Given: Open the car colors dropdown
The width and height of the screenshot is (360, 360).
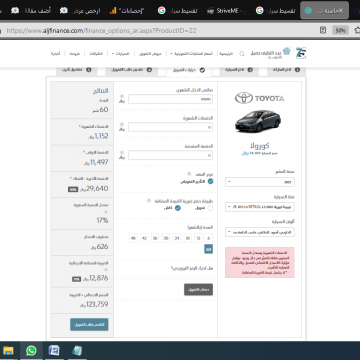Looking at the screenshot, I should 260,232.
